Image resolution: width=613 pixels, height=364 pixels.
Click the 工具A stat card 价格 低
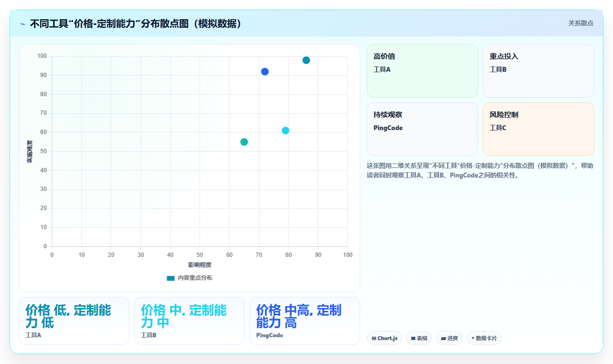click(x=74, y=321)
